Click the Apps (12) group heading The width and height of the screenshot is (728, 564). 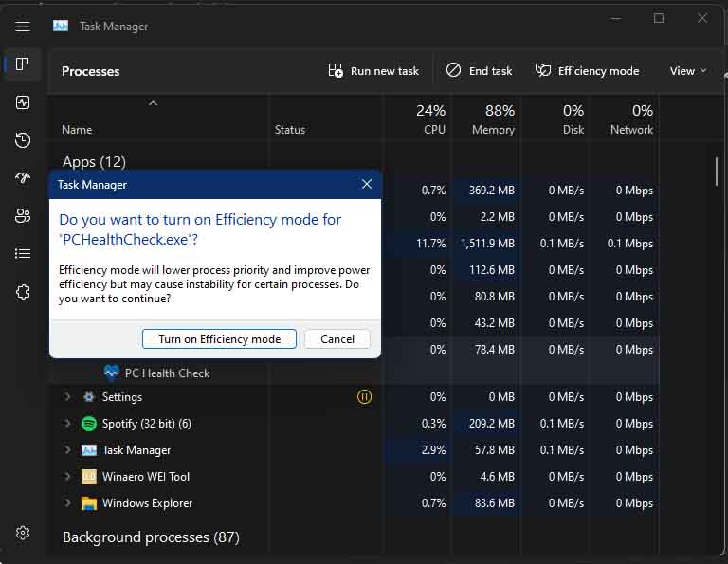(94, 161)
